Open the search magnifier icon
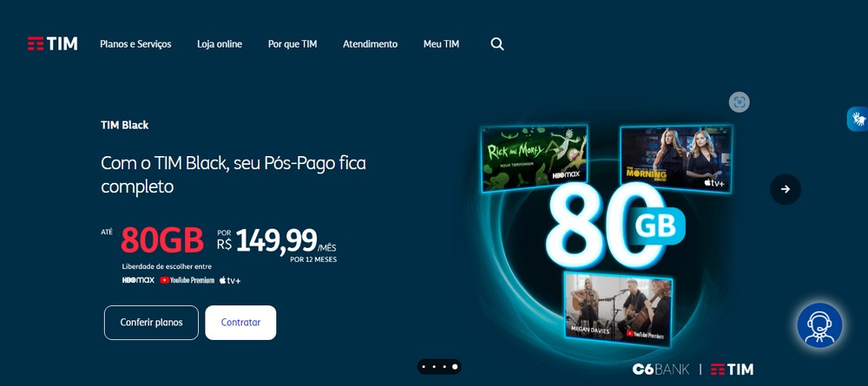The height and width of the screenshot is (386, 868). pyautogui.click(x=497, y=44)
